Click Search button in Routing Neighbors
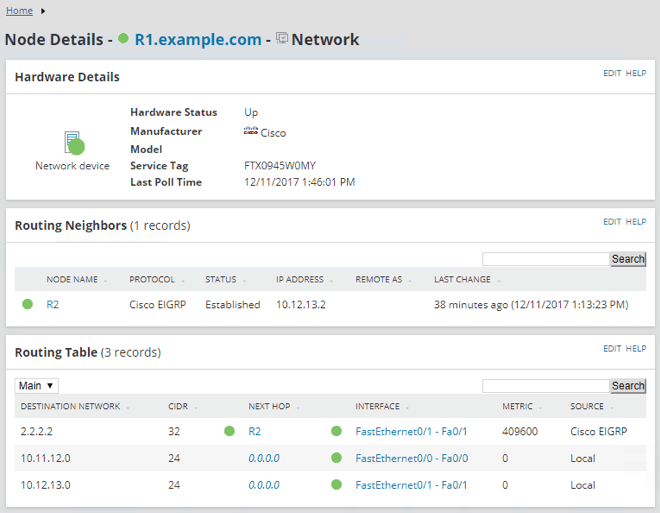660x513 pixels. coord(628,259)
